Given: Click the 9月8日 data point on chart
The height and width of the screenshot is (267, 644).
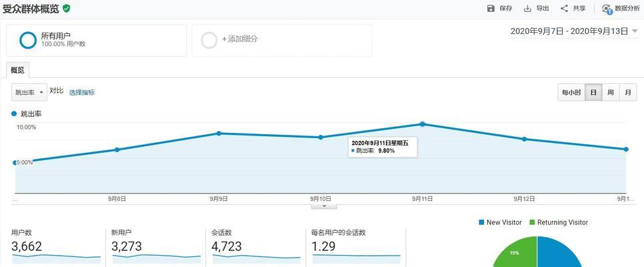Looking at the screenshot, I should point(117,150).
